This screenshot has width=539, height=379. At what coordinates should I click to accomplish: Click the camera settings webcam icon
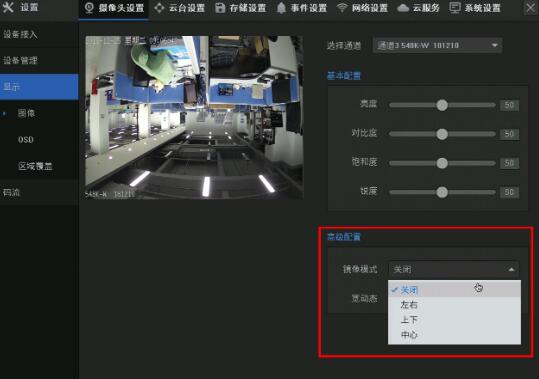point(89,8)
